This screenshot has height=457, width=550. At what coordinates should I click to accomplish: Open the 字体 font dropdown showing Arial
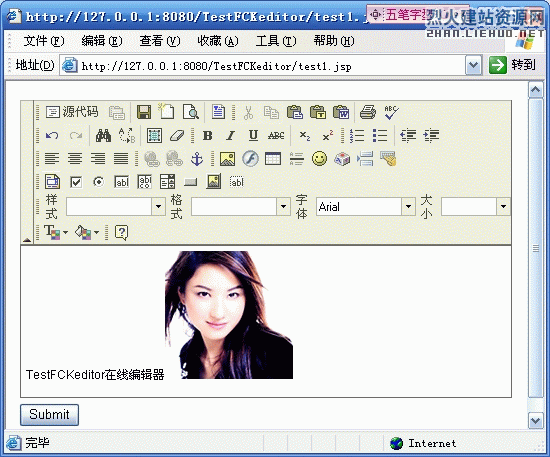coord(365,207)
